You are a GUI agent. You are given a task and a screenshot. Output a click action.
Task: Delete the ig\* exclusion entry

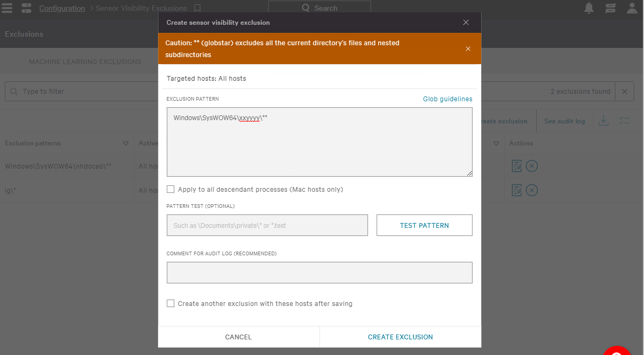click(x=531, y=190)
